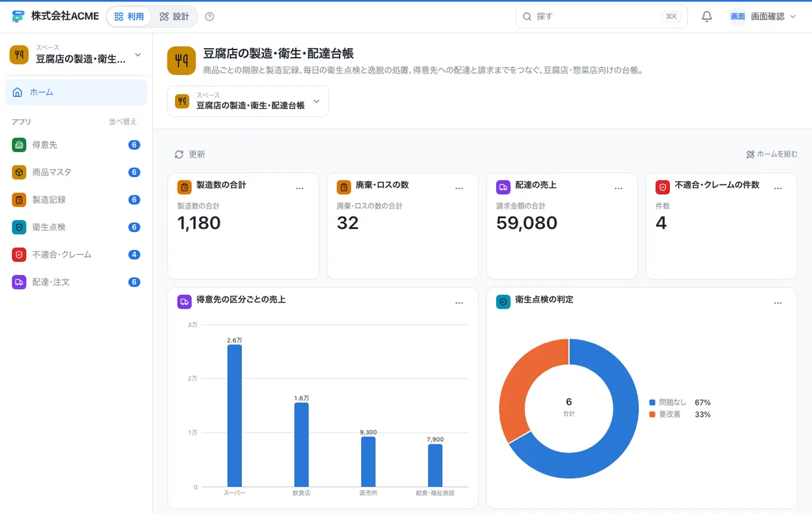Click the orange 要改善 legend swatch
This screenshot has width=812, height=513.
pos(652,415)
